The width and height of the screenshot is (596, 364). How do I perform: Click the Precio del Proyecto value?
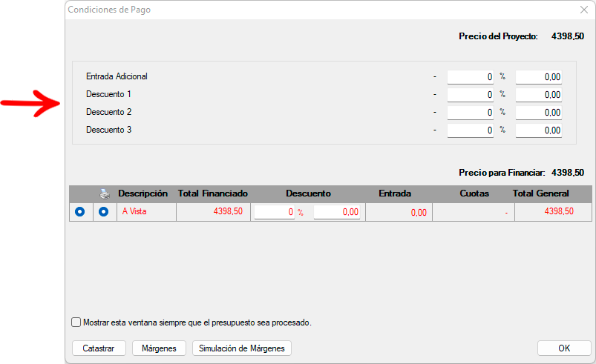pyautogui.click(x=568, y=36)
